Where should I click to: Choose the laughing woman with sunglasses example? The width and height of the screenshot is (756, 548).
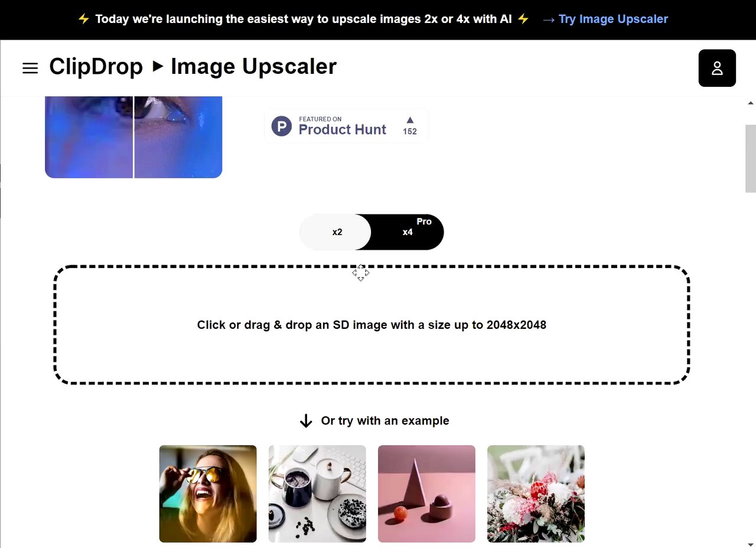pos(208,494)
